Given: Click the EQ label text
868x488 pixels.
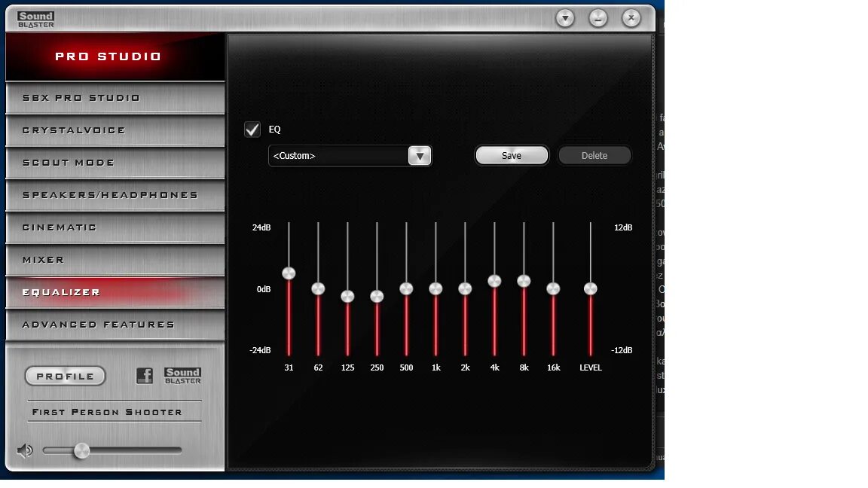Looking at the screenshot, I should click(x=274, y=130).
